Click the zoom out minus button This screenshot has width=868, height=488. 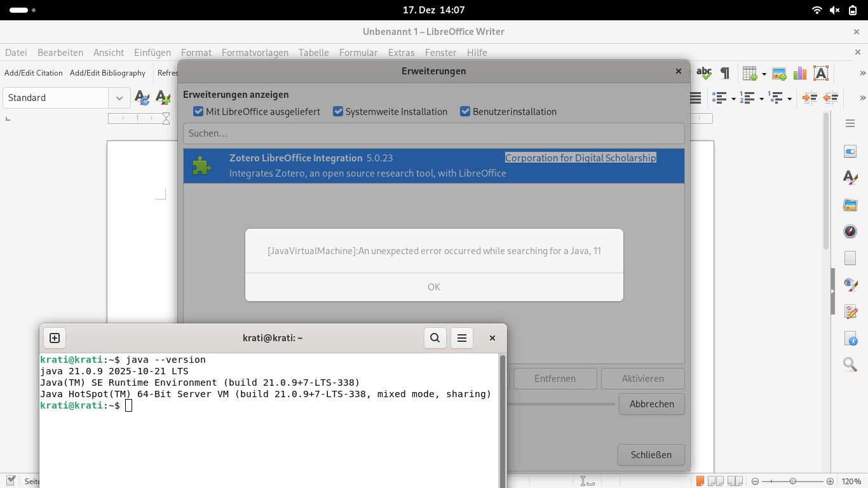tap(756, 481)
